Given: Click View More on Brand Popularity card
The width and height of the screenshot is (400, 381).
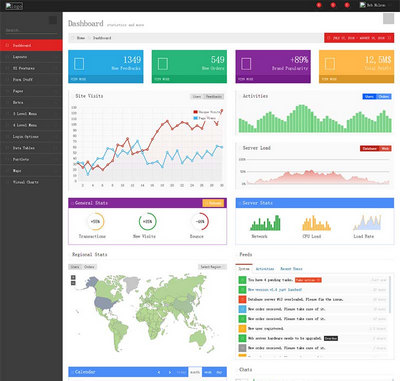Looking at the screenshot, I should (x=273, y=79).
